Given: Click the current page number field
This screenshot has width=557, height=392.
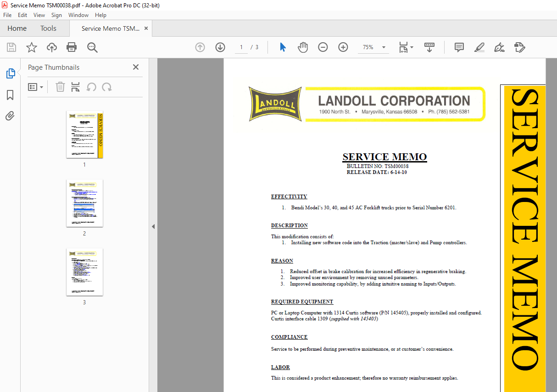Looking at the screenshot, I should click(x=241, y=47).
